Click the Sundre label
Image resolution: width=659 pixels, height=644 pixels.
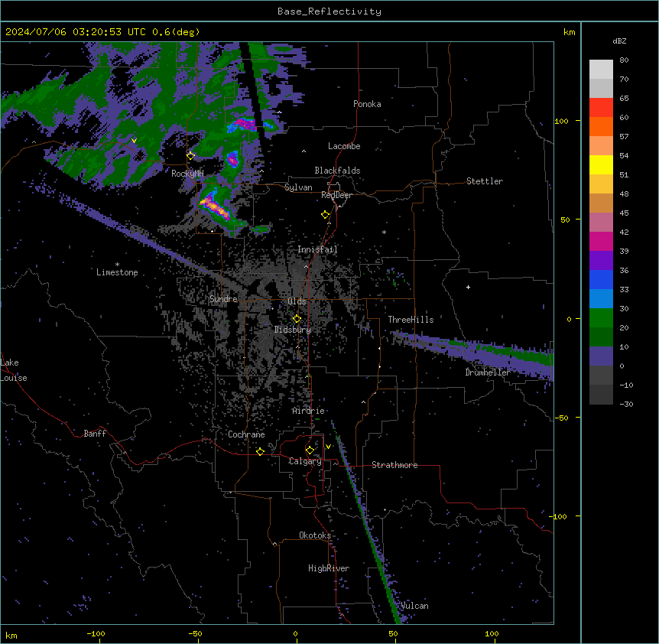(223, 299)
